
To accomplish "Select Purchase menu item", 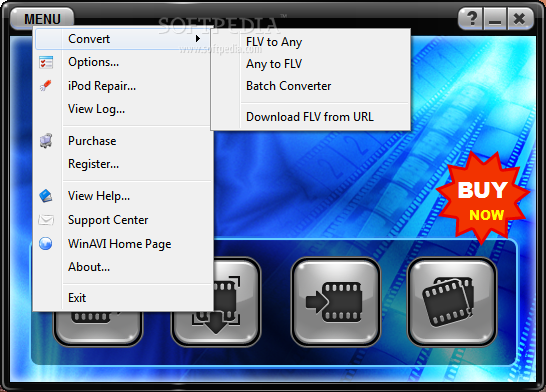I will pos(123,141).
